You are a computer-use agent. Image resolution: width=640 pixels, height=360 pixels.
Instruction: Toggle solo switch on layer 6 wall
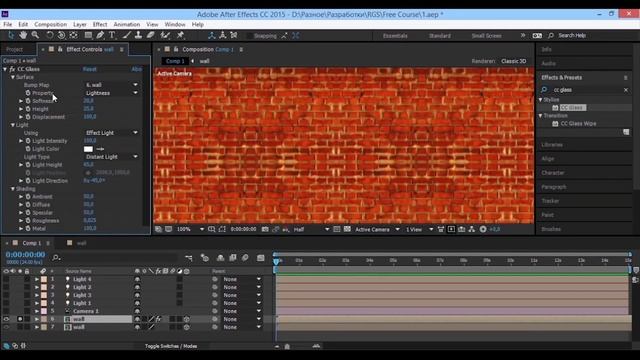pyautogui.click(x=20, y=319)
